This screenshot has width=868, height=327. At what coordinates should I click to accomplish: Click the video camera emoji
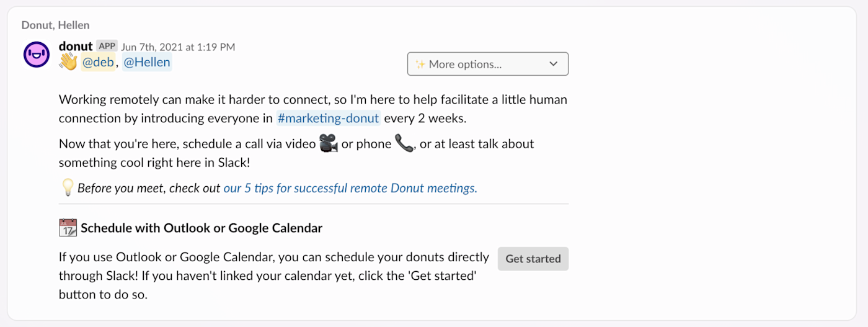click(329, 144)
